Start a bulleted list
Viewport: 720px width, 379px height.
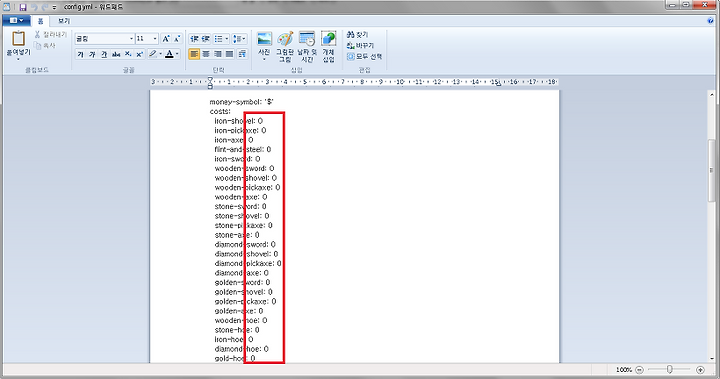[x=219, y=39]
